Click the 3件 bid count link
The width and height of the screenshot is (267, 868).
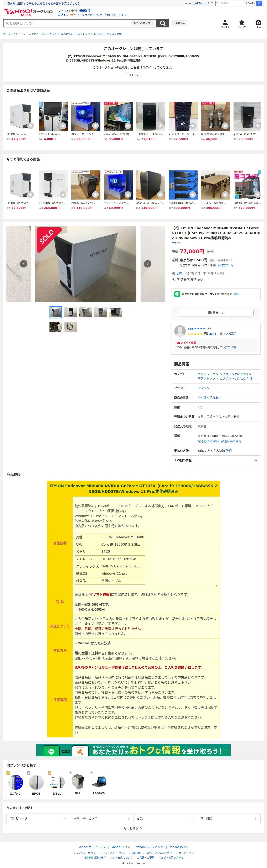(179, 273)
